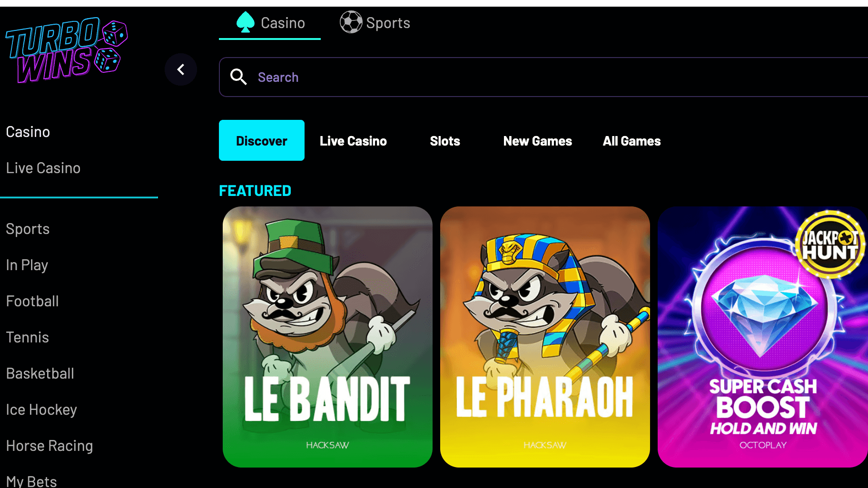
Task: Go to Football in the sidebar
Action: point(32,301)
